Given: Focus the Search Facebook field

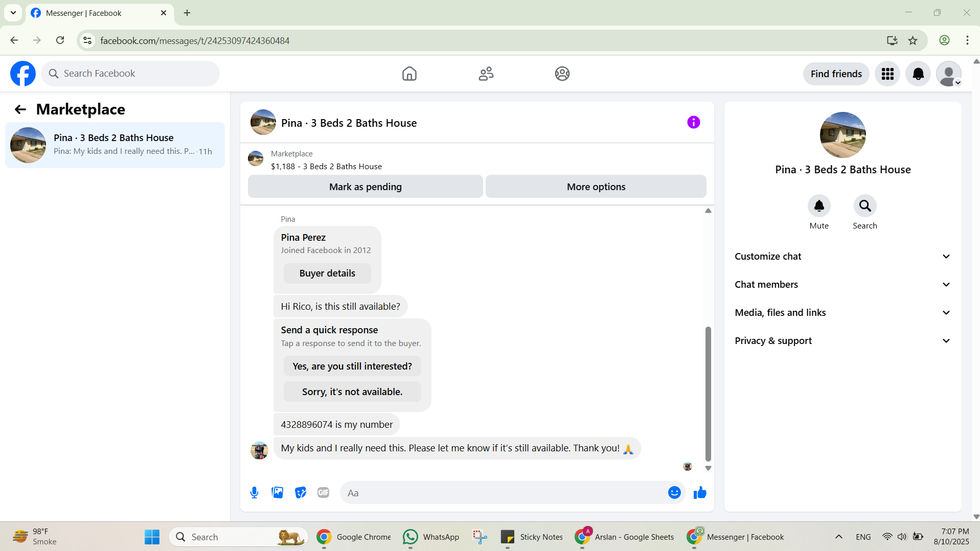Looking at the screenshot, I should [x=130, y=74].
